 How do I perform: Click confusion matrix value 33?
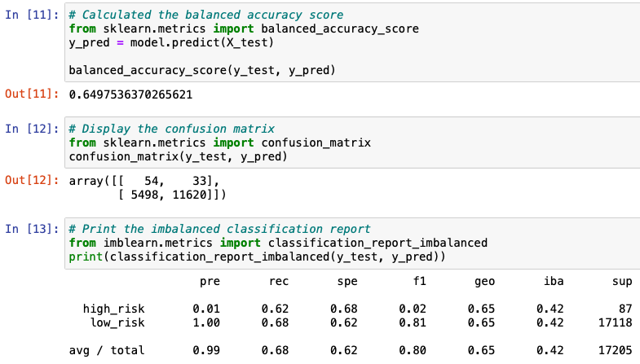tap(199, 181)
